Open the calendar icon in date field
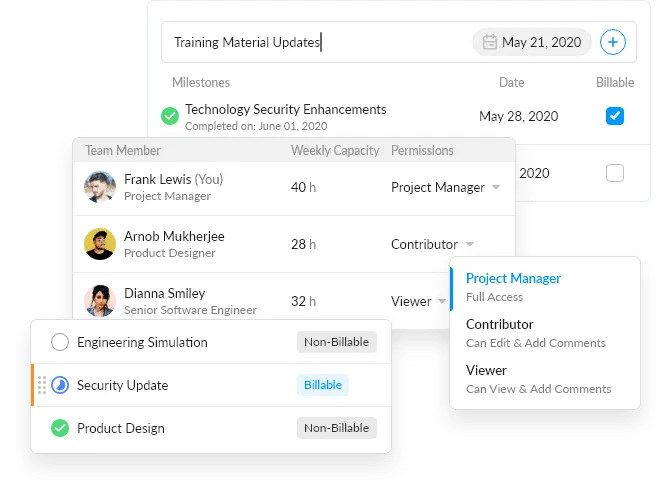This screenshot has height=496, width=671. [490, 42]
